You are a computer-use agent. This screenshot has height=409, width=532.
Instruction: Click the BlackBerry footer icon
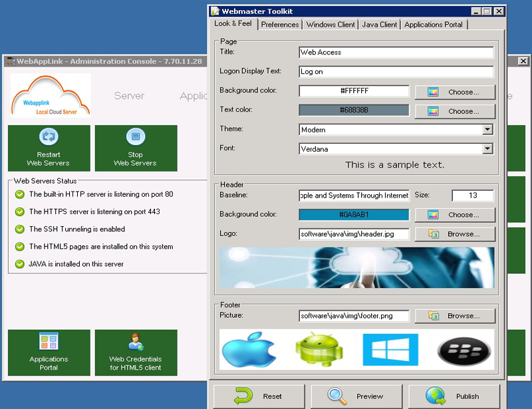(x=464, y=351)
